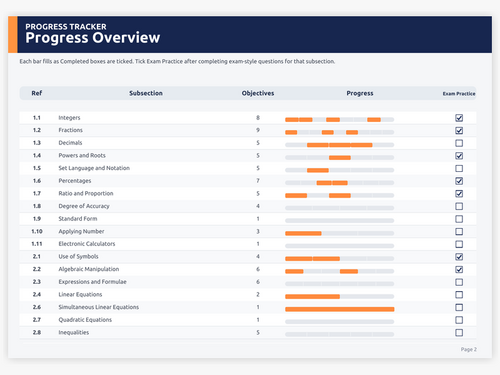This screenshot has height=375, width=500.
Task: Click the Decimals progress bar
Action: coord(340,145)
